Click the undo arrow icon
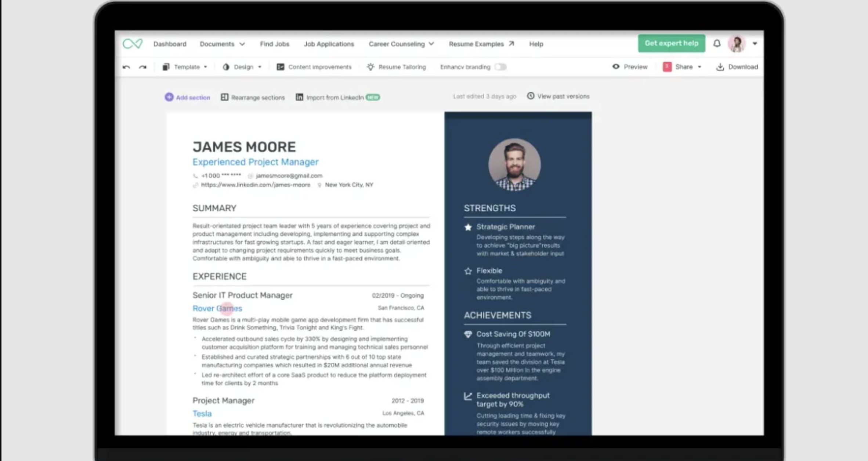 [126, 67]
